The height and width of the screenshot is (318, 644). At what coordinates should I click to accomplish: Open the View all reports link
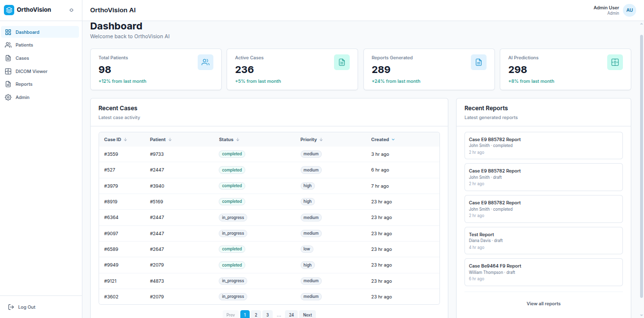point(543,304)
